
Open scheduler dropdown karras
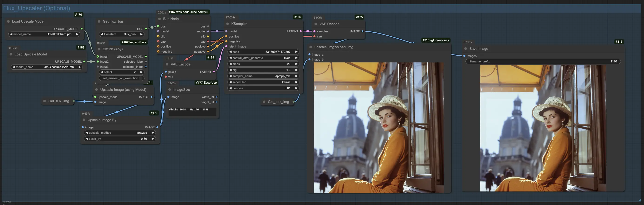coord(264,82)
